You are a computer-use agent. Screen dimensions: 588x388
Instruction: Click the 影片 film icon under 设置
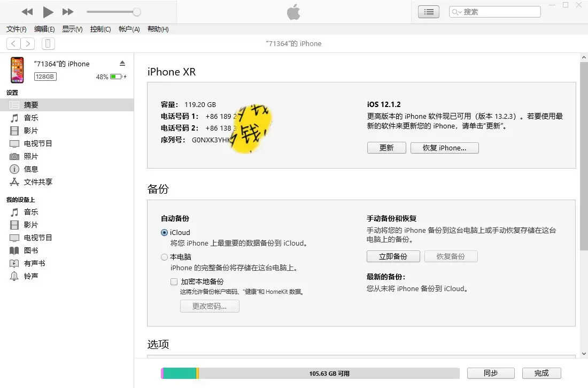point(14,131)
